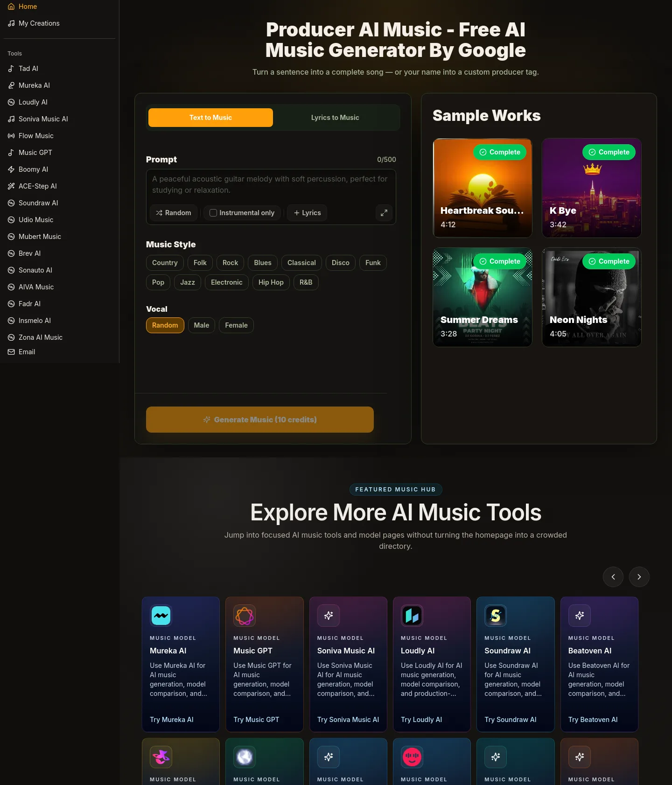672x785 pixels.
Task: Open Brev AI from the sidebar
Action: [x=59, y=253]
